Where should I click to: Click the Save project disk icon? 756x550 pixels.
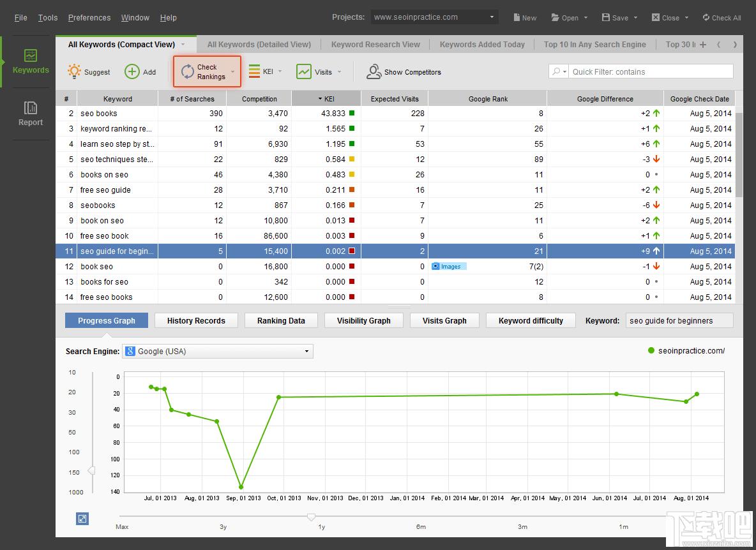click(605, 17)
